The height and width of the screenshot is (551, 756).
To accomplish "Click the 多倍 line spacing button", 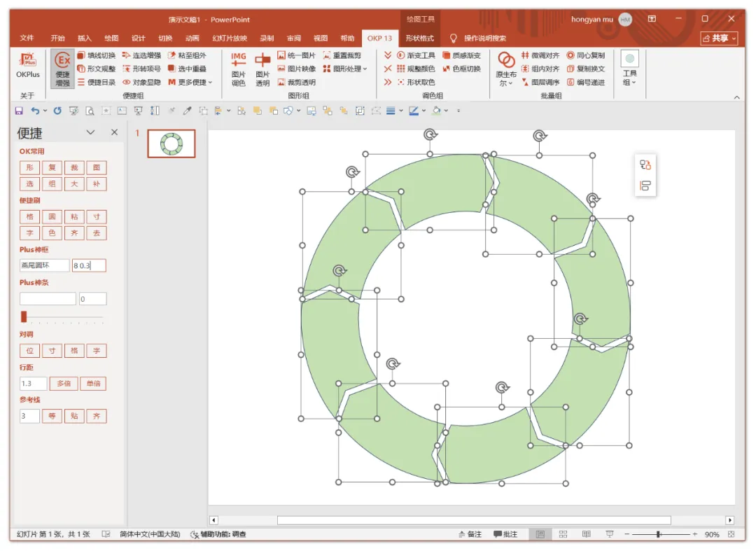I will tap(64, 384).
